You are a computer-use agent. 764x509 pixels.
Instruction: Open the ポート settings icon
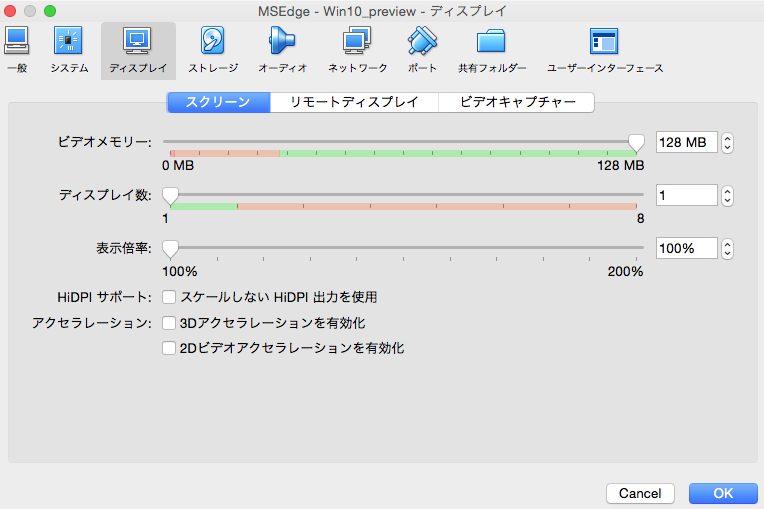422,50
